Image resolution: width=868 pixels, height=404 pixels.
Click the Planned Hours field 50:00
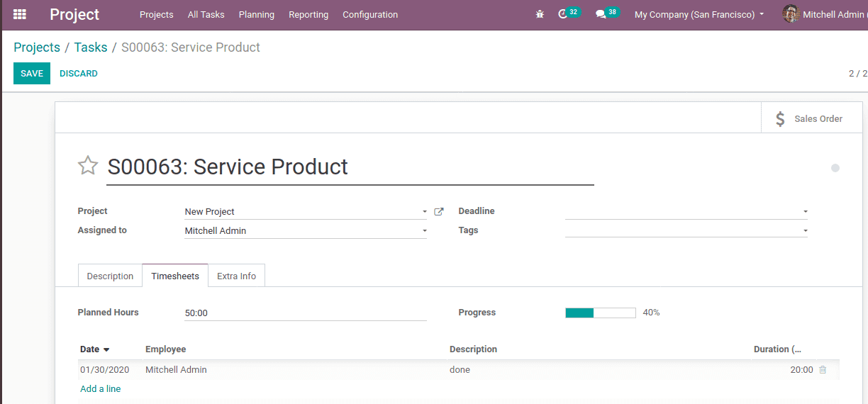coord(305,313)
